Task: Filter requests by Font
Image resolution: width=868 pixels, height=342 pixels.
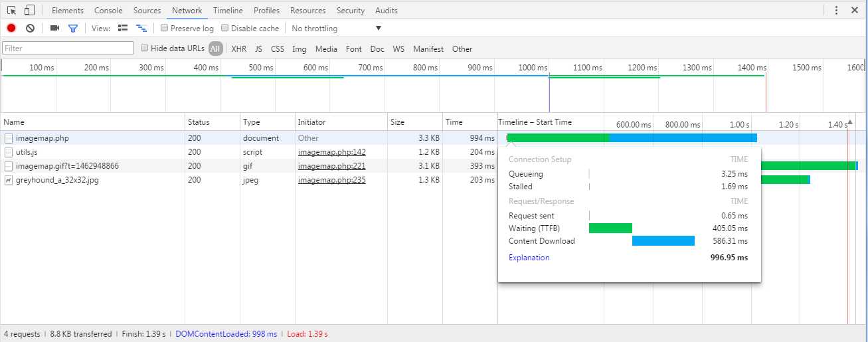Action: pyautogui.click(x=354, y=48)
